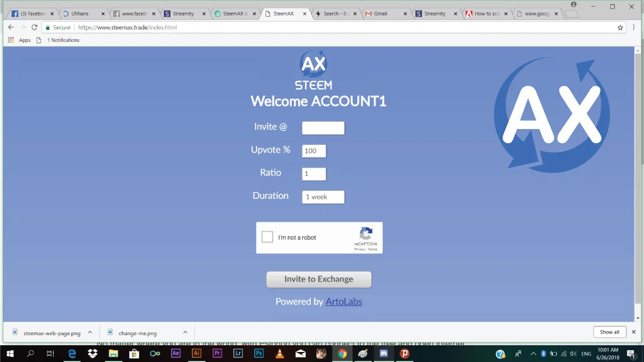Check the I'm not a robot box
The image size is (644, 362).
[267, 237]
